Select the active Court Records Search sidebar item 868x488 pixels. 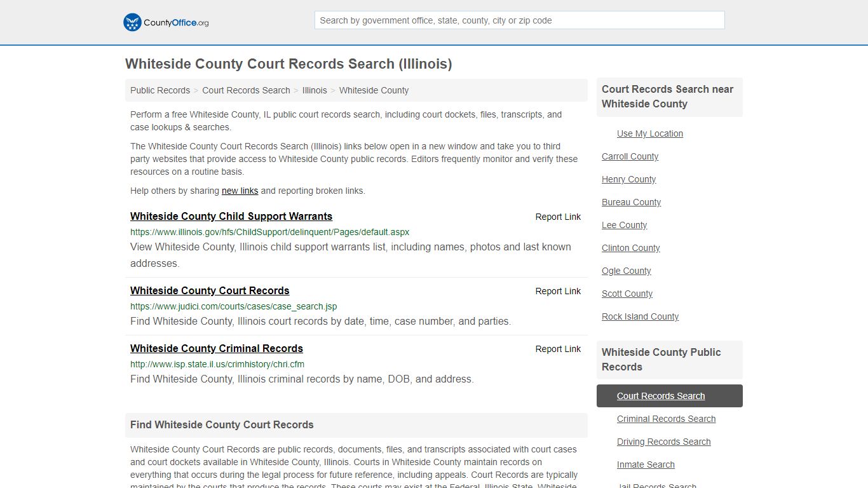click(670, 396)
